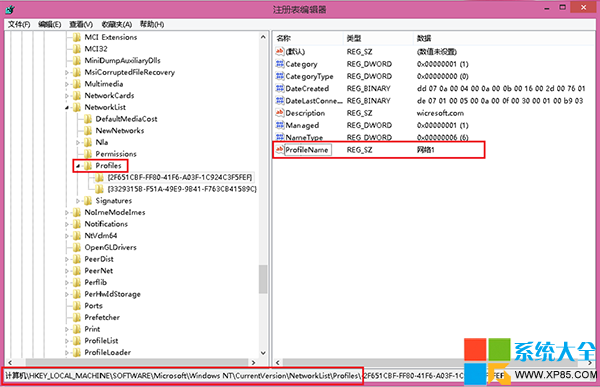
Task: Click the NameType DWORD value icon
Action: [x=280, y=137]
